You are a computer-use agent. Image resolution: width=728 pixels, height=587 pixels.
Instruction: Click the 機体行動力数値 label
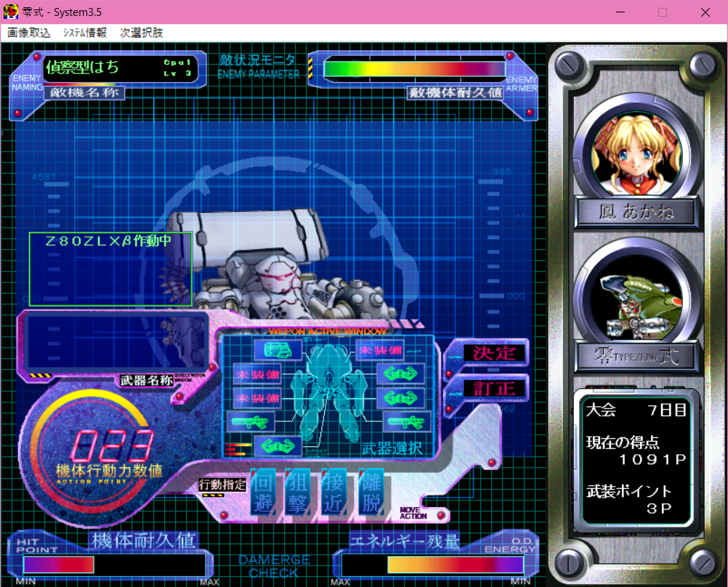[110, 471]
